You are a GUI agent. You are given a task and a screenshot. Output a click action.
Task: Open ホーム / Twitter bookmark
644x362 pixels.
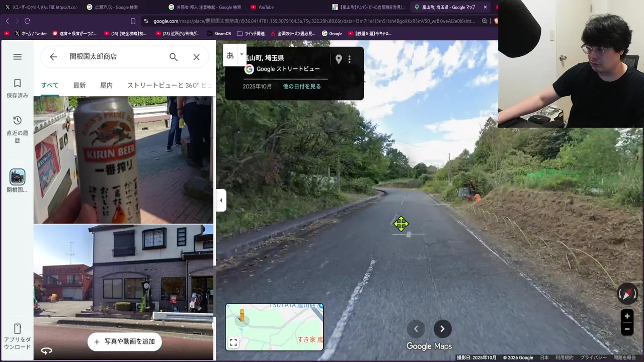(31, 34)
